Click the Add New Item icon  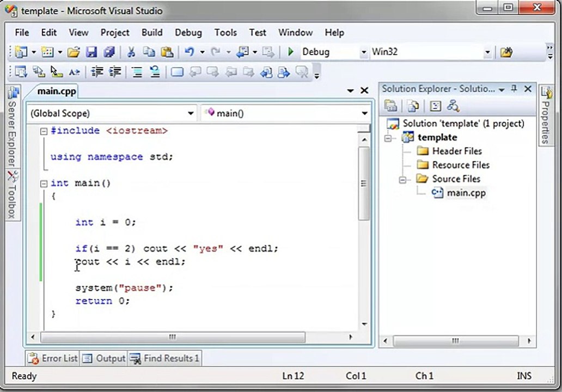[x=47, y=52]
